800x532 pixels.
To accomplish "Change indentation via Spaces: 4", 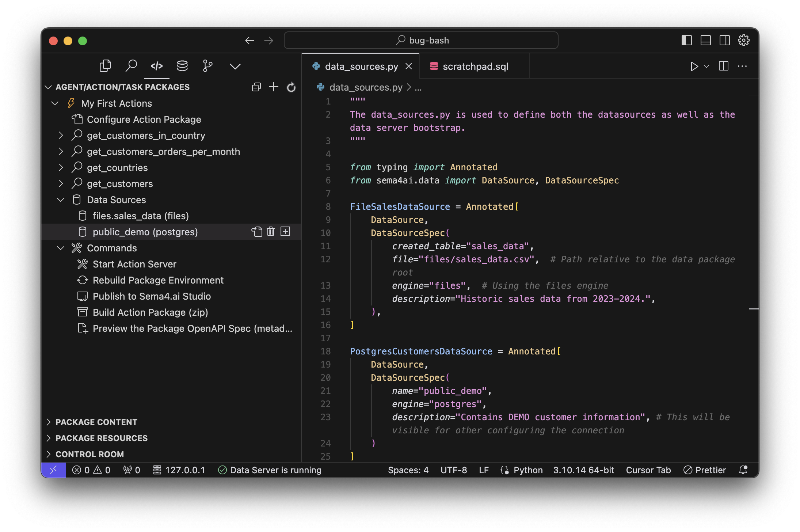I will tap(408, 470).
